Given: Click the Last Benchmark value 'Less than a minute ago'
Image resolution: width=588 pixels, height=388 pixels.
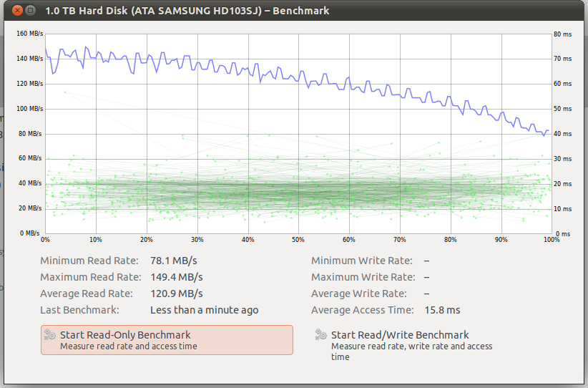Looking at the screenshot, I should click(205, 310).
